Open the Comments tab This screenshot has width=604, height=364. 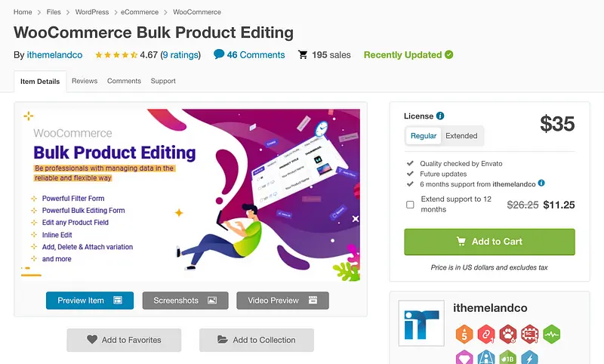tap(124, 81)
